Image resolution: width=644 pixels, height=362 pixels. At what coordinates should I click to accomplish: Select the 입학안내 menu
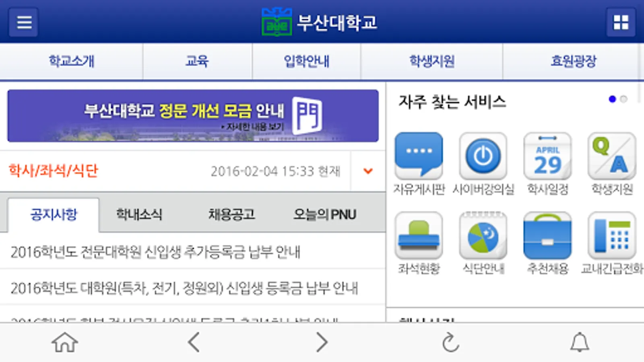click(307, 61)
